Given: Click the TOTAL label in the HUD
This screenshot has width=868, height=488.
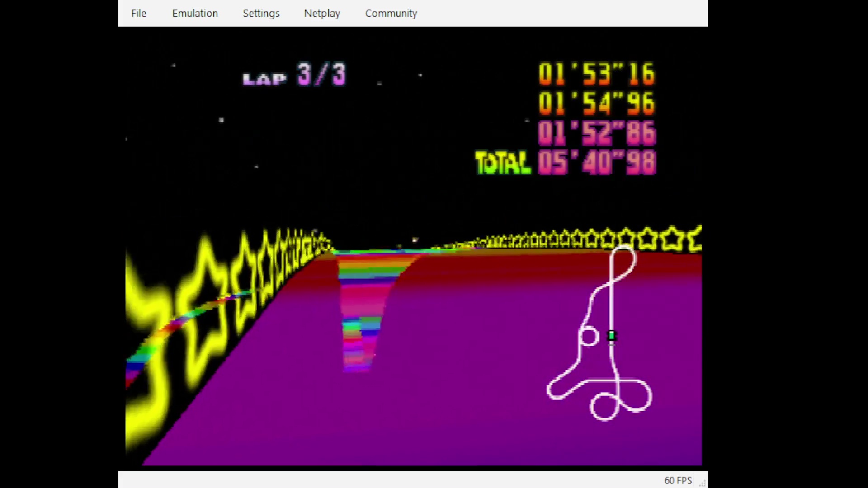Looking at the screenshot, I should click(503, 163).
